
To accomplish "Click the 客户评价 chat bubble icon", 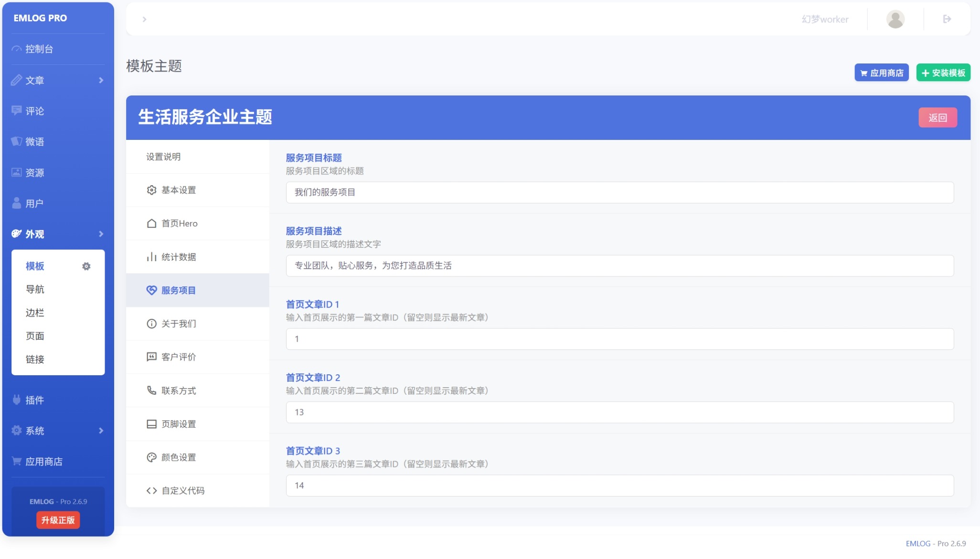I will [x=151, y=357].
